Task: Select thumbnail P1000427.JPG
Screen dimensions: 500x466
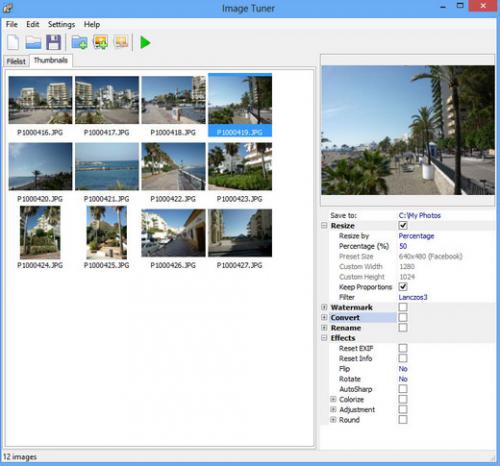Action: click(x=240, y=239)
